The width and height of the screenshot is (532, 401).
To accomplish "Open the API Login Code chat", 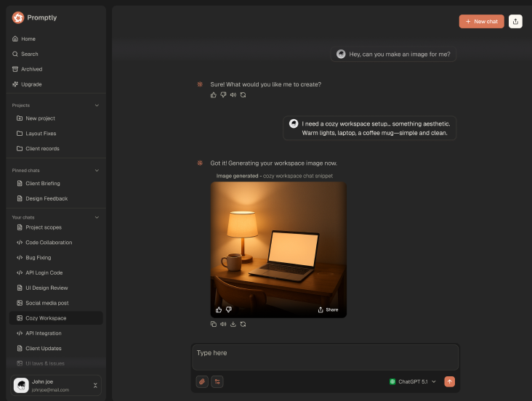I will (44, 272).
